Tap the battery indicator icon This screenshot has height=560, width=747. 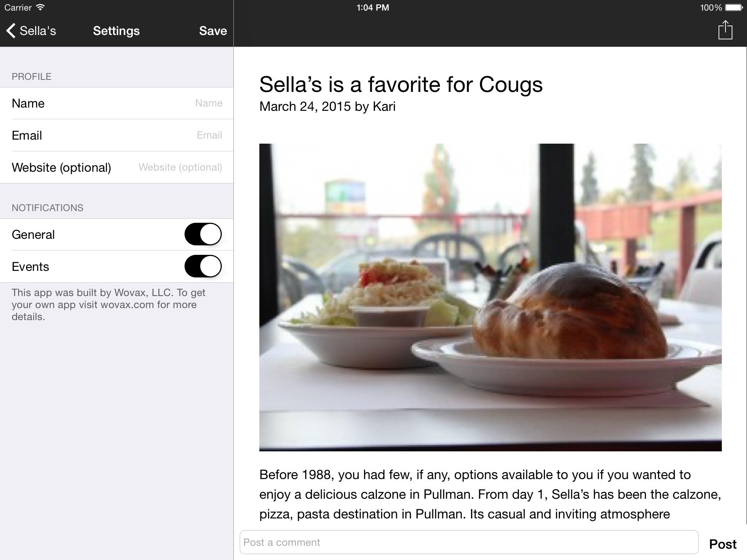733,7
